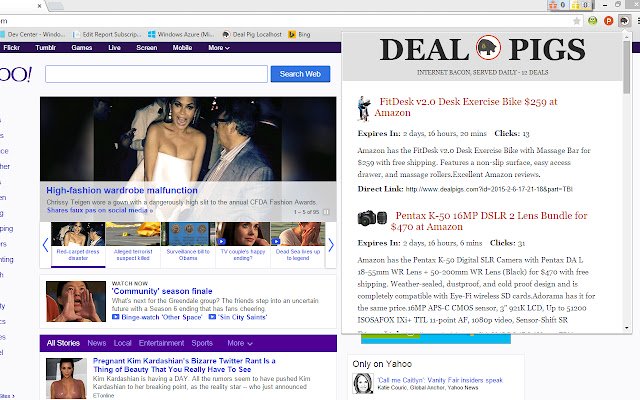This screenshot has width=640, height=400.
Task: Open Pregnant Kim Kardashian Twitter rant story
Action: click(184, 365)
